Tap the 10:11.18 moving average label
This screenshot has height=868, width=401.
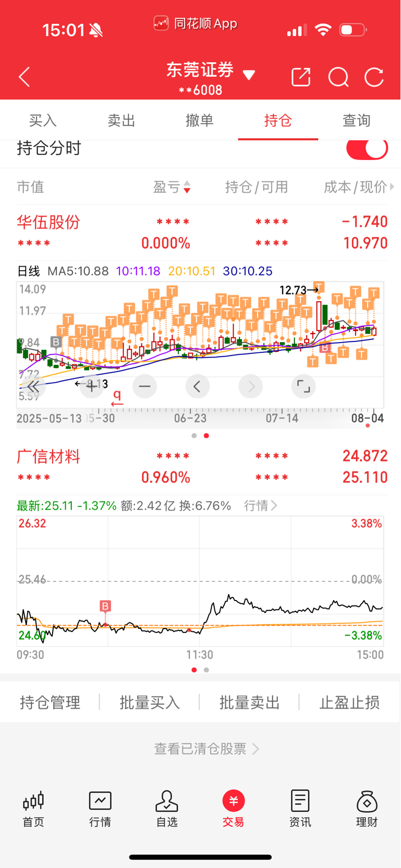coord(138,271)
